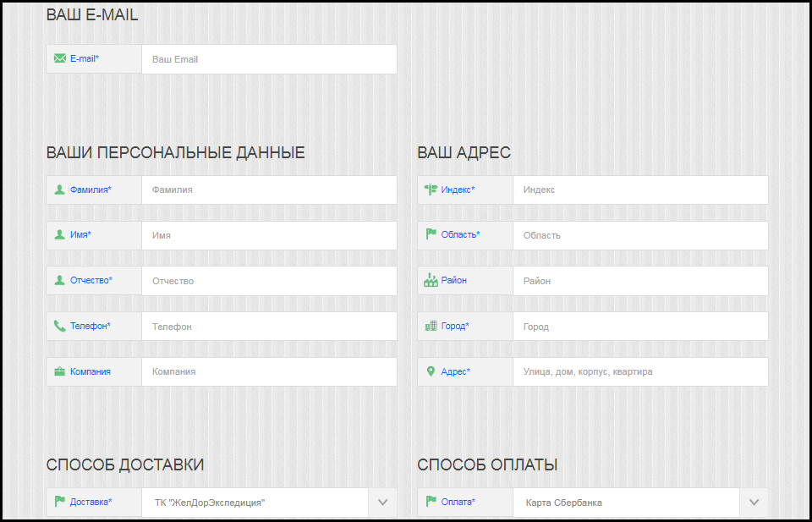Click into the Улица, дом, корпус, квартира field
The image size is (812, 522).
tap(640, 371)
